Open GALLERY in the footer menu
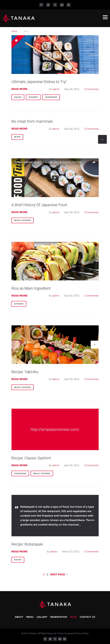 click(42, 617)
